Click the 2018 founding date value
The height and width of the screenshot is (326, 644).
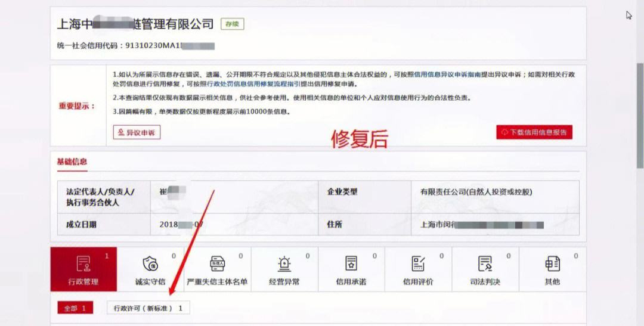[181, 225]
